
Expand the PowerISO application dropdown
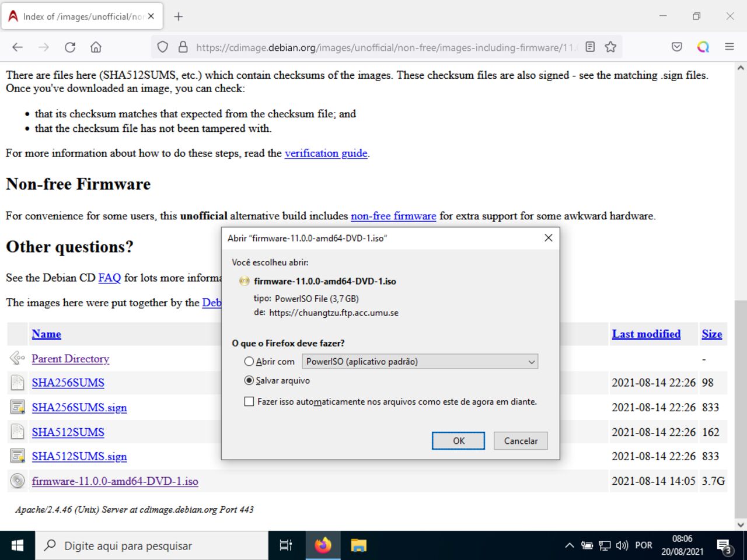point(420,362)
